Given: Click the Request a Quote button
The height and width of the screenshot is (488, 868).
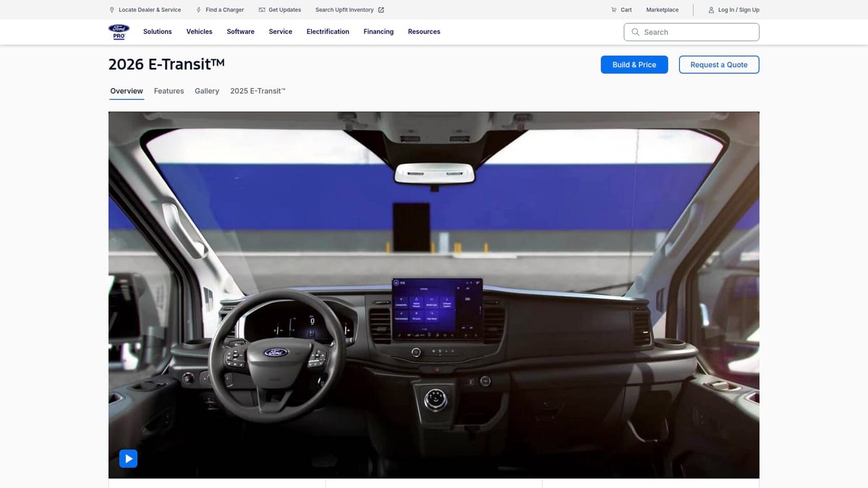Looking at the screenshot, I should coord(718,64).
